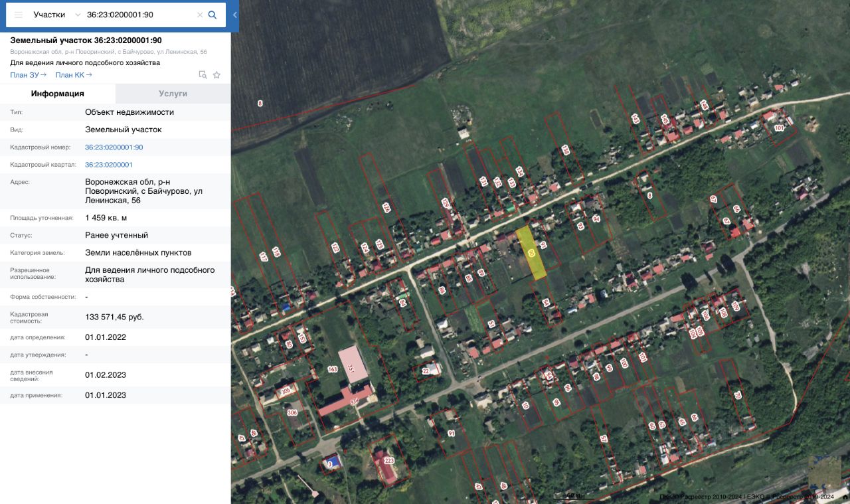
Task: Click parcel label 22 on the map
Action: (426, 372)
